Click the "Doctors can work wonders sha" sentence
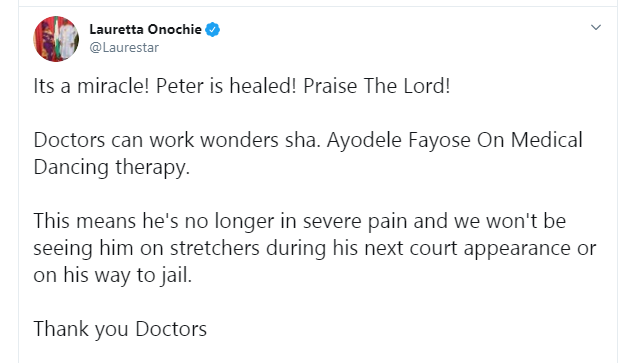Viewport: 625px width, 363px height. [x=177, y=140]
